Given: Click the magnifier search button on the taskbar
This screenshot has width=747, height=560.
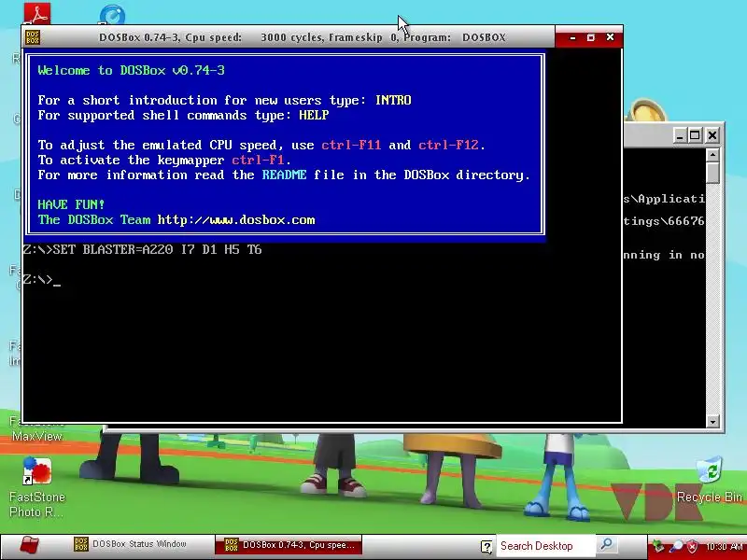Looking at the screenshot, I should click(607, 545).
